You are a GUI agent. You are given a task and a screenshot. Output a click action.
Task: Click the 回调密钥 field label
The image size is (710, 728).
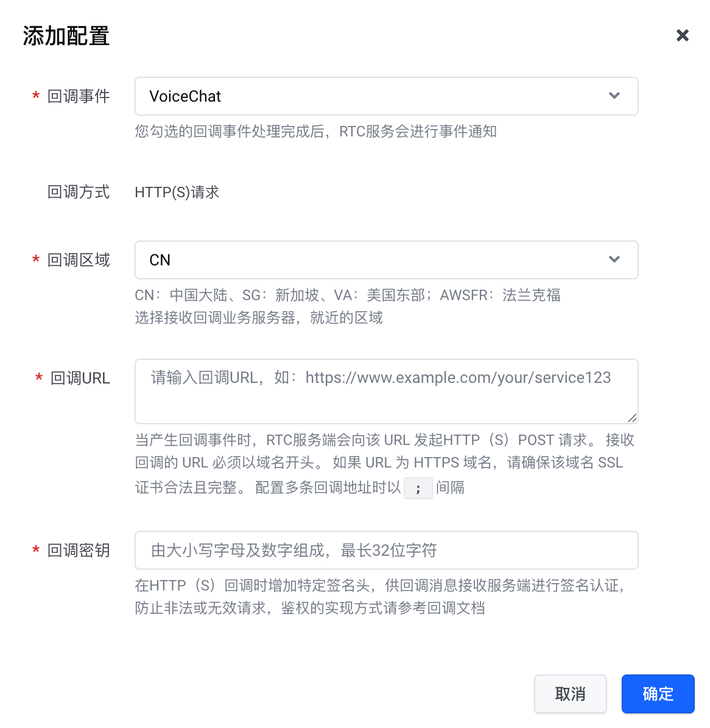[x=79, y=550]
